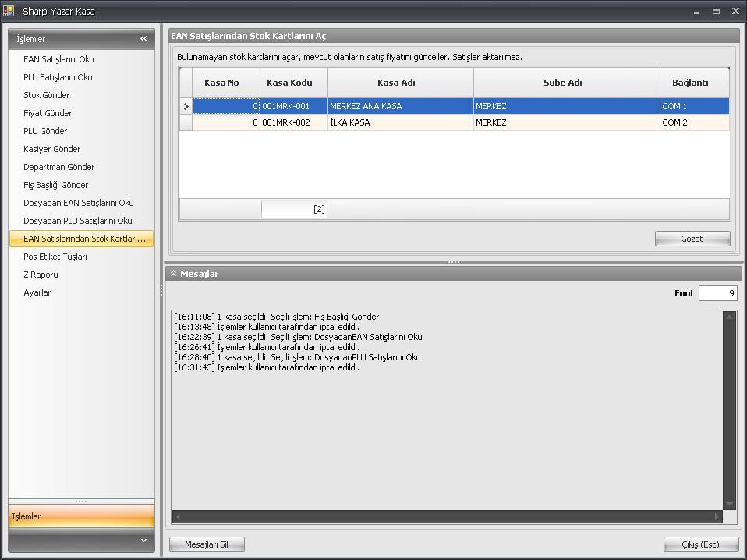This screenshot has height=560, width=747.
Task: Open Dosyadan PLU Satışlarını Oku
Action: [78, 221]
